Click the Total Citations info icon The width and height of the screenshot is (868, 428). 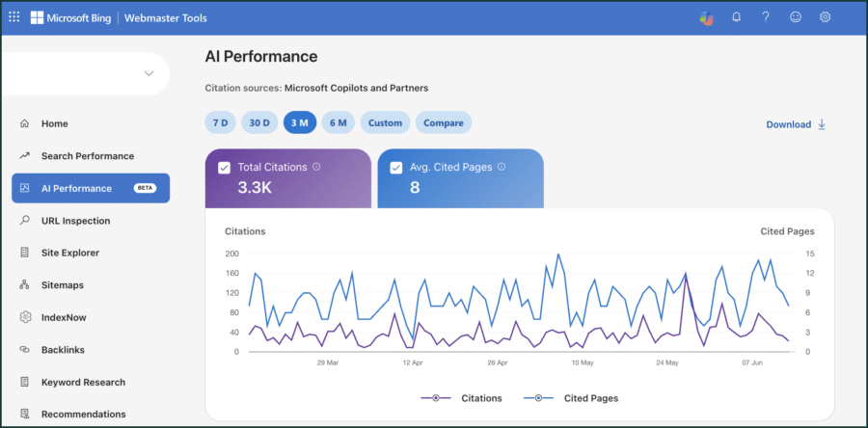pyautogui.click(x=316, y=167)
